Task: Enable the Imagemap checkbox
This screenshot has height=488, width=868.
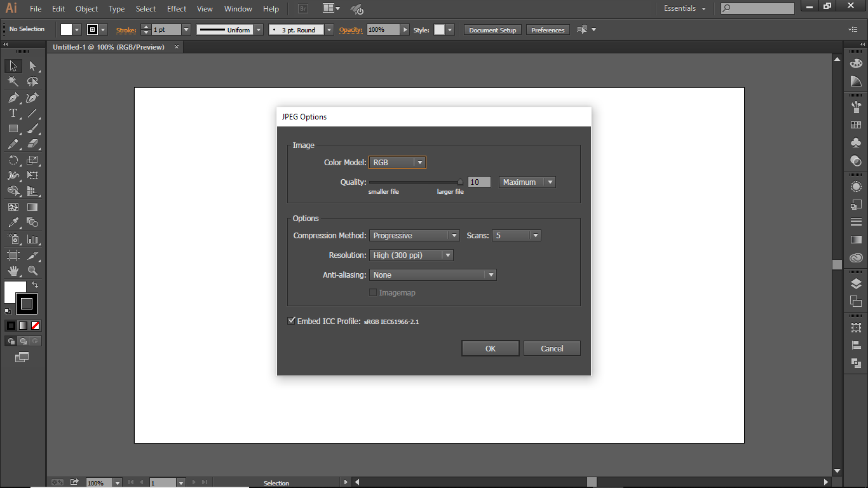Action: [373, 292]
